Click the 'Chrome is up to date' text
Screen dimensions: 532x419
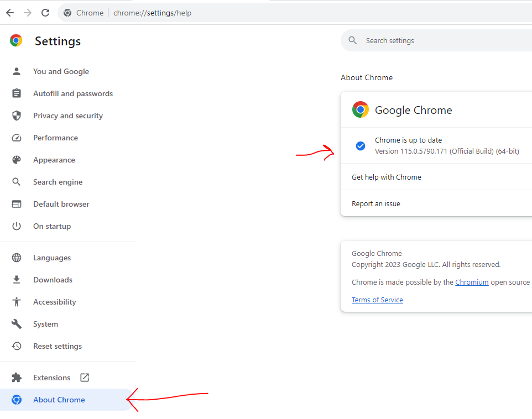pos(408,140)
